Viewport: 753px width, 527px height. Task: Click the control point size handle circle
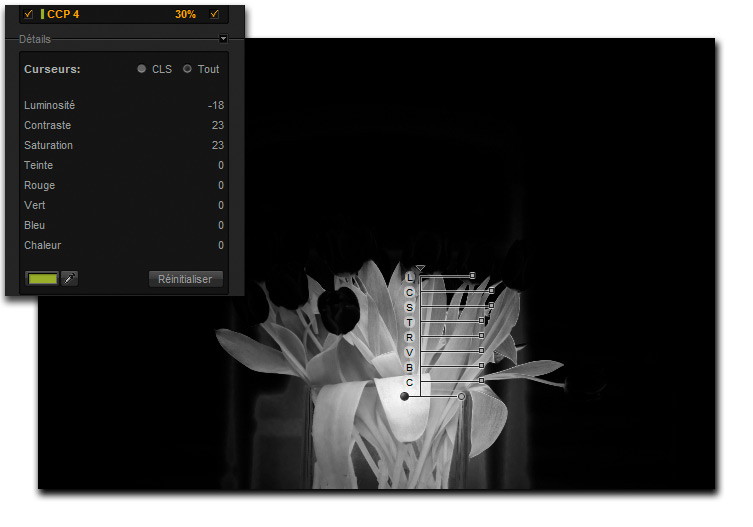pos(462,396)
